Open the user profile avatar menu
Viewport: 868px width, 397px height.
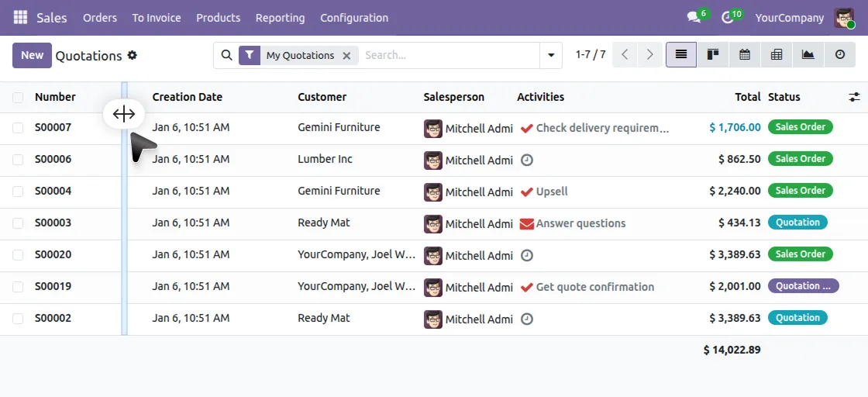pyautogui.click(x=844, y=17)
